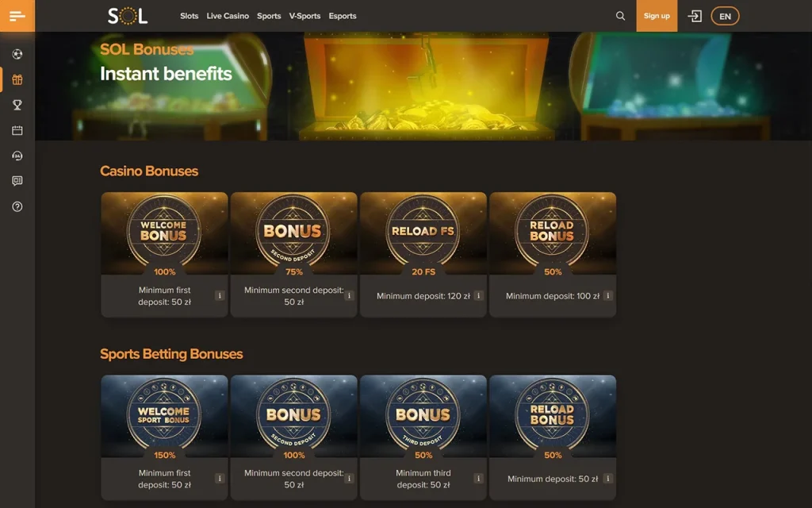Open the question mark help sidebar icon
Image resolution: width=812 pixels, height=508 pixels.
point(17,206)
